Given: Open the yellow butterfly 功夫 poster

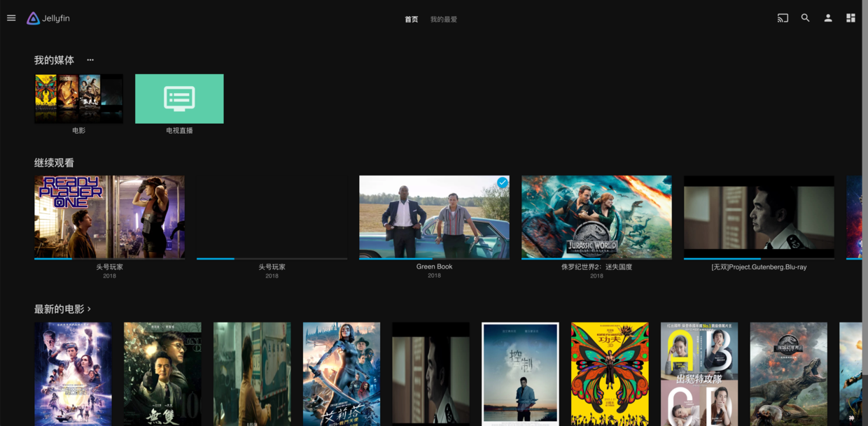Looking at the screenshot, I should [x=610, y=374].
